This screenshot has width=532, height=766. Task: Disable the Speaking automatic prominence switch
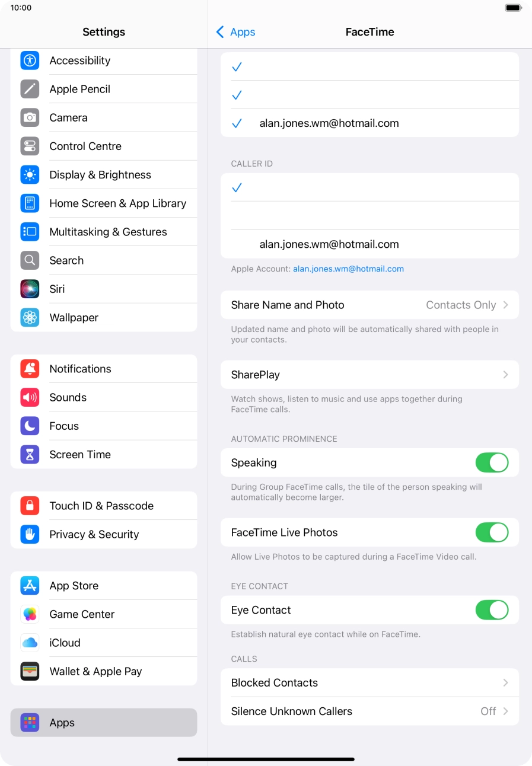[x=492, y=462]
